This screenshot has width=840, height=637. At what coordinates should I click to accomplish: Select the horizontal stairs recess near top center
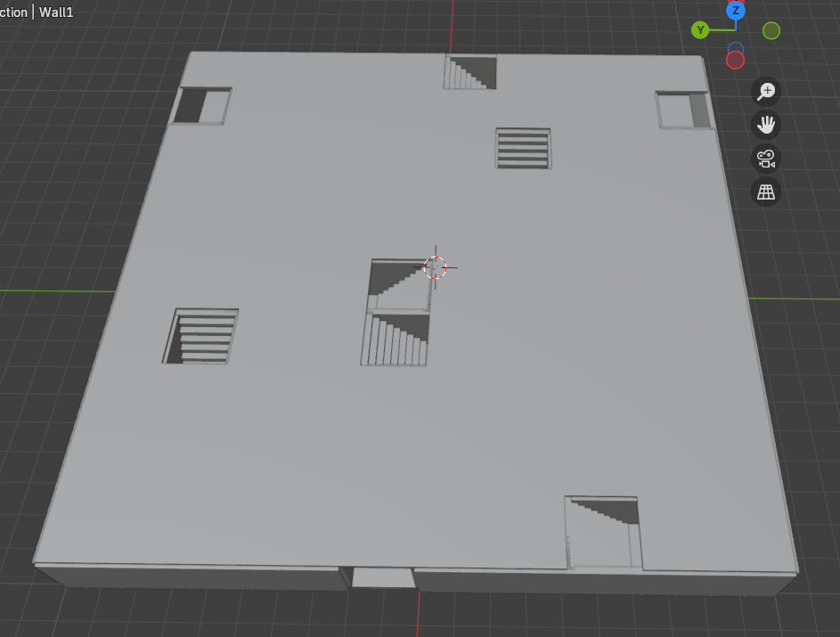(x=523, y=148)
